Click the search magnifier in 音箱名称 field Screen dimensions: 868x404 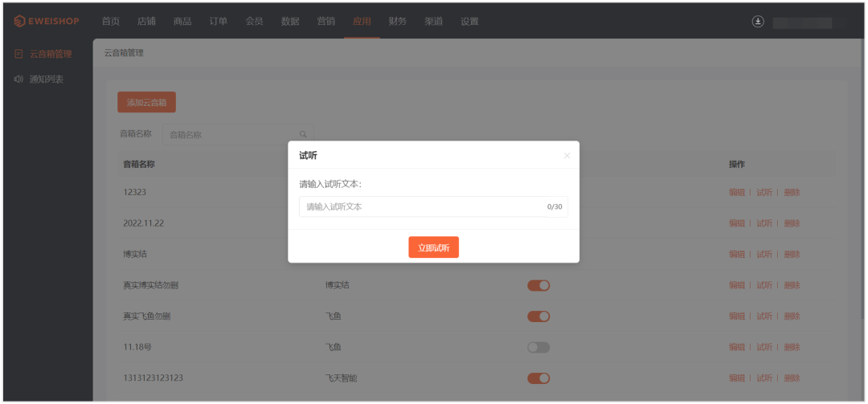[x=303, y=135]
